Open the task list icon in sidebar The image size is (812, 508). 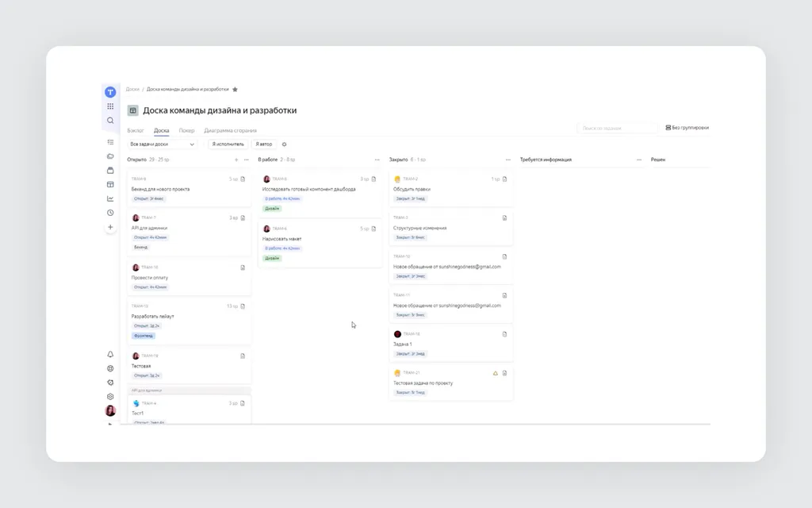[x=110, y=142]
